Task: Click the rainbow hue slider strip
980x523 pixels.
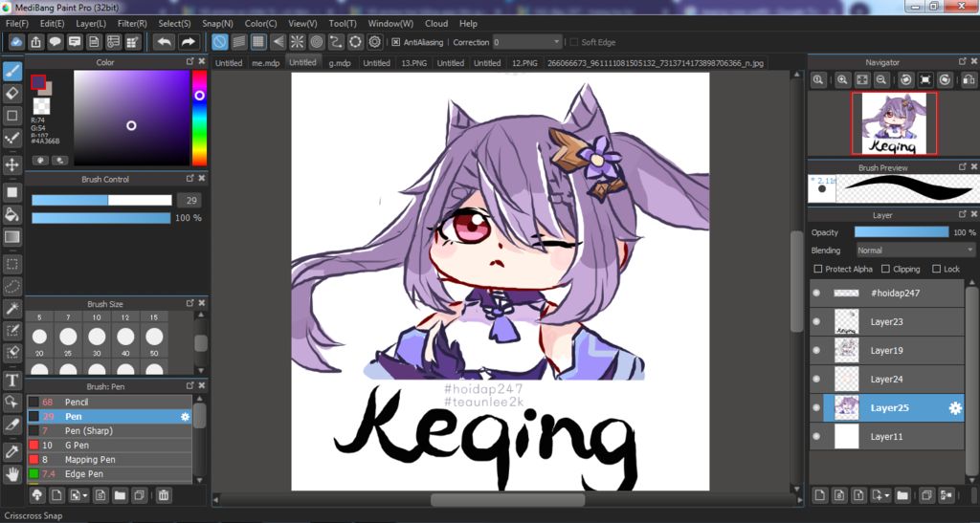Action: 199,118
